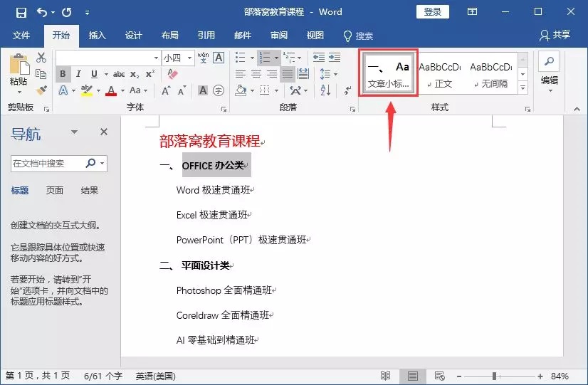Open the 小四 font size dropdown

190,58
